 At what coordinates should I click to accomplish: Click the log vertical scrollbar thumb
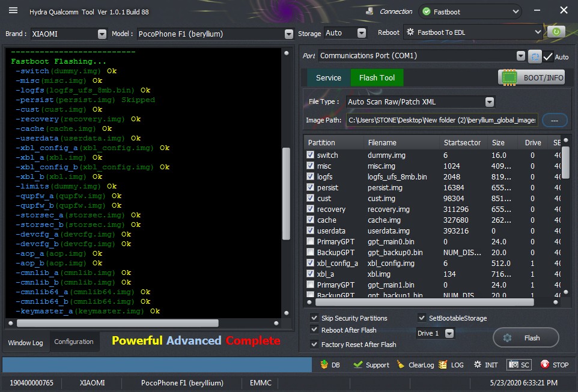point(286,193)
